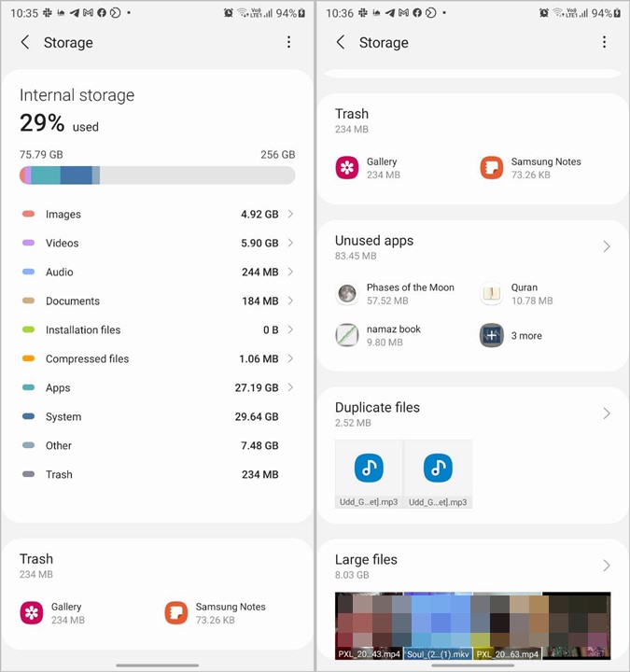Viewport: 630px width, 672px height.
Task: Open Trash card heading on left screen
Action: pos(36,559)
